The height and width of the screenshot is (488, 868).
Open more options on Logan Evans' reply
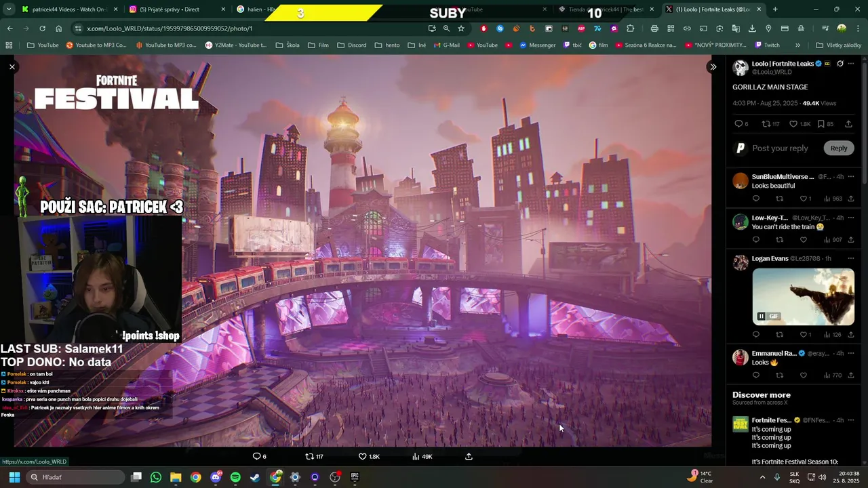[851, 258]
